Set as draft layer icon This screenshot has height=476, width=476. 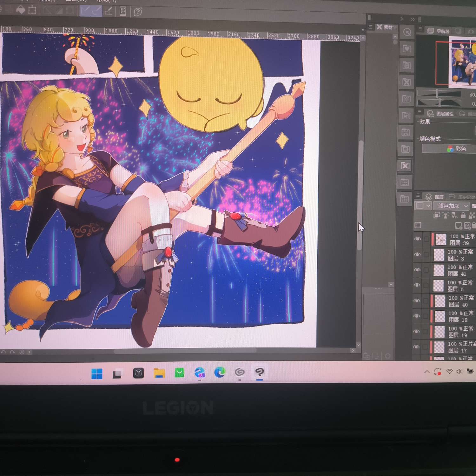click(454, 215)
